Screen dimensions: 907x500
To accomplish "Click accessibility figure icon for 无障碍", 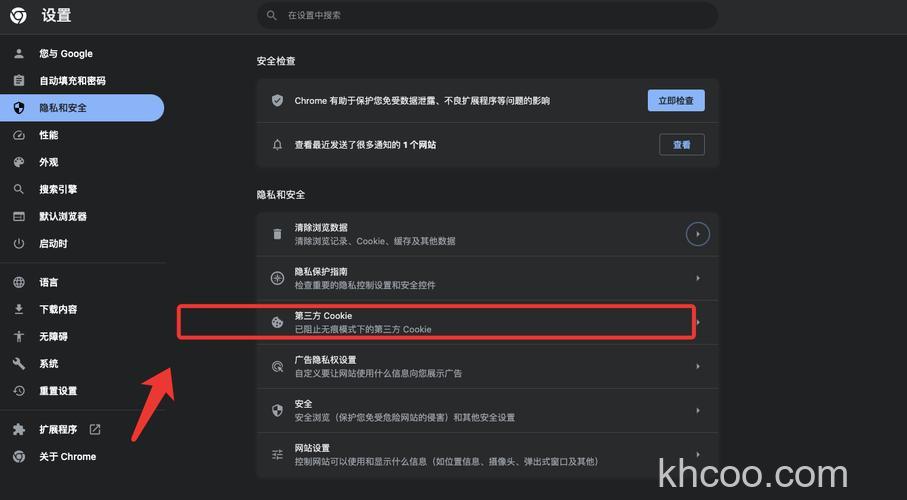I will [19, 336].
